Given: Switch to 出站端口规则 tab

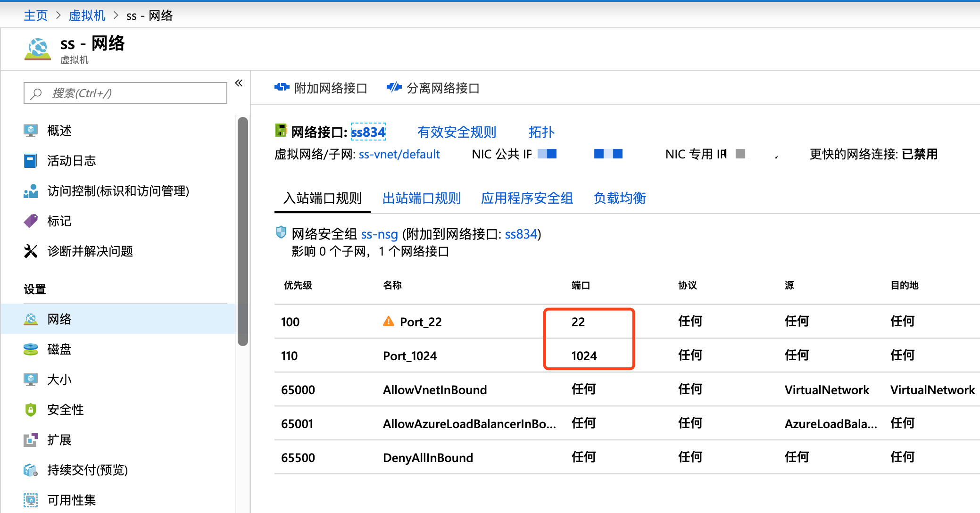Looking at the screenshot, I should 422,198.
